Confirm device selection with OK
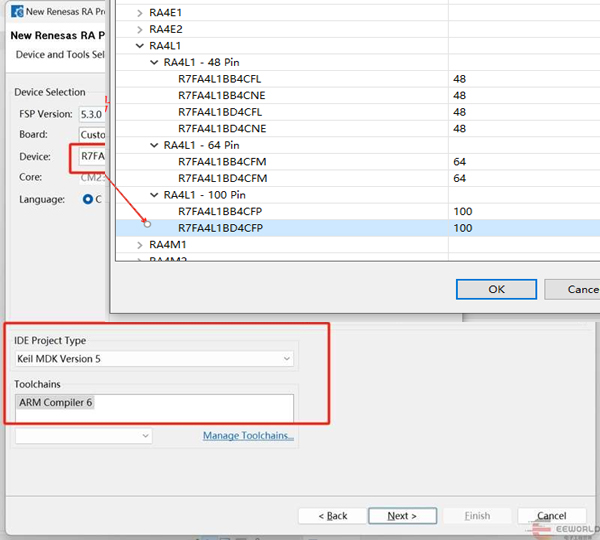 coord(496,289)
